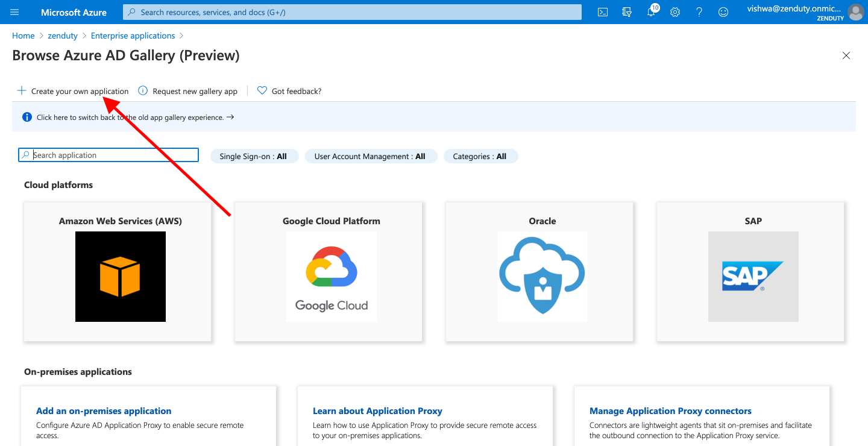Open Add an on-premises application
Screen dimensions: 868x446
[x=104, y=411]
